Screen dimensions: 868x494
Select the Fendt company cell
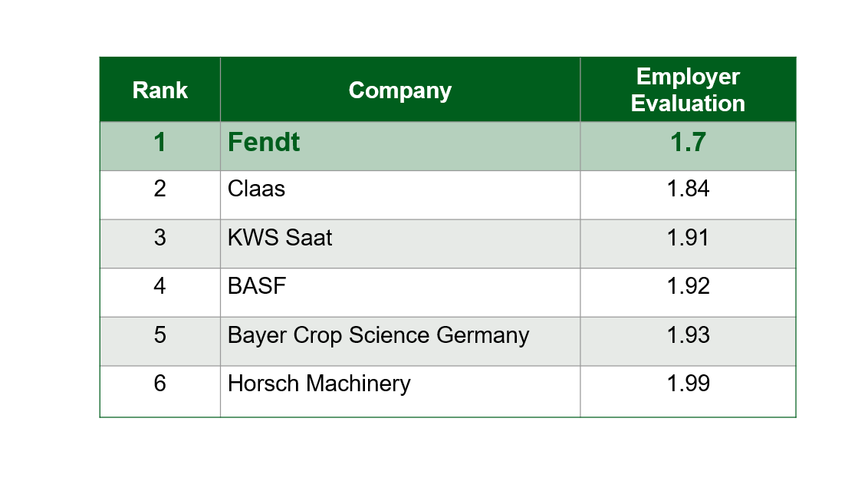pos(264,143)
